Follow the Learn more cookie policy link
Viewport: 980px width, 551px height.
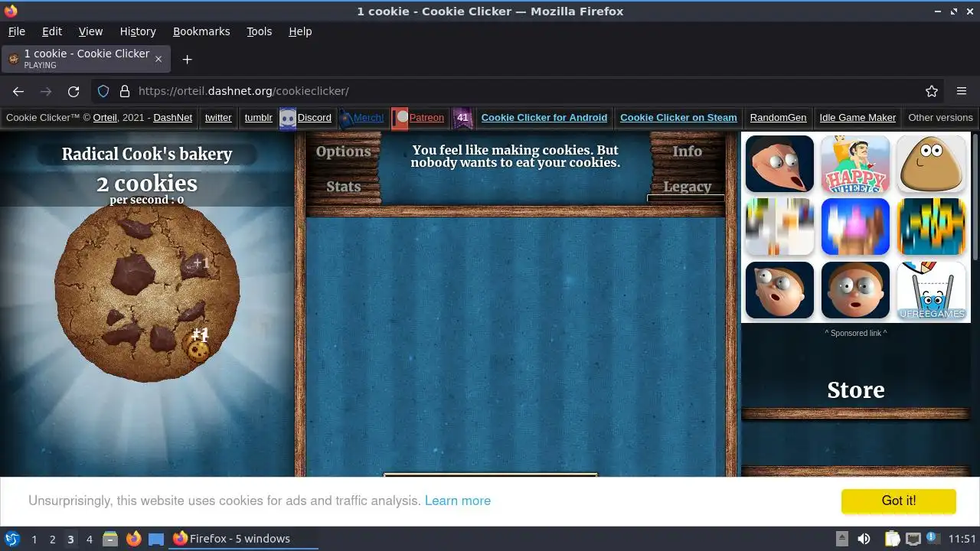tap(458, 500)
